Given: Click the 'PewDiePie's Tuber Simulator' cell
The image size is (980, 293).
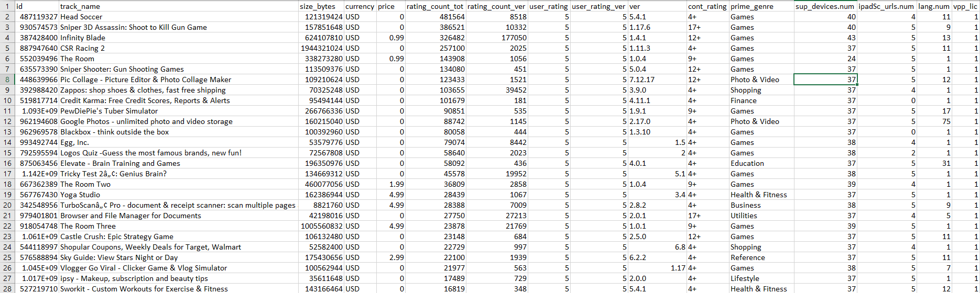Looking at the screenshot, I should pos(178,111).
